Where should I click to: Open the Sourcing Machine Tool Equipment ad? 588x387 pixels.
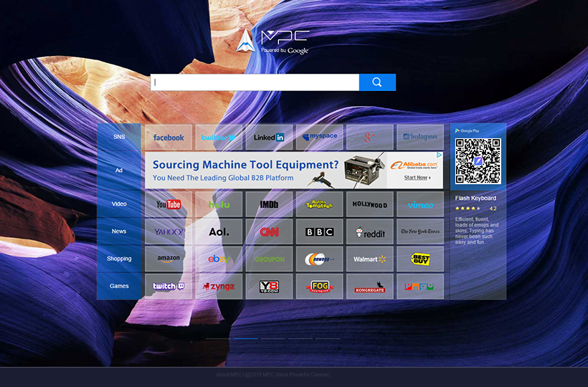click(294, 170)
